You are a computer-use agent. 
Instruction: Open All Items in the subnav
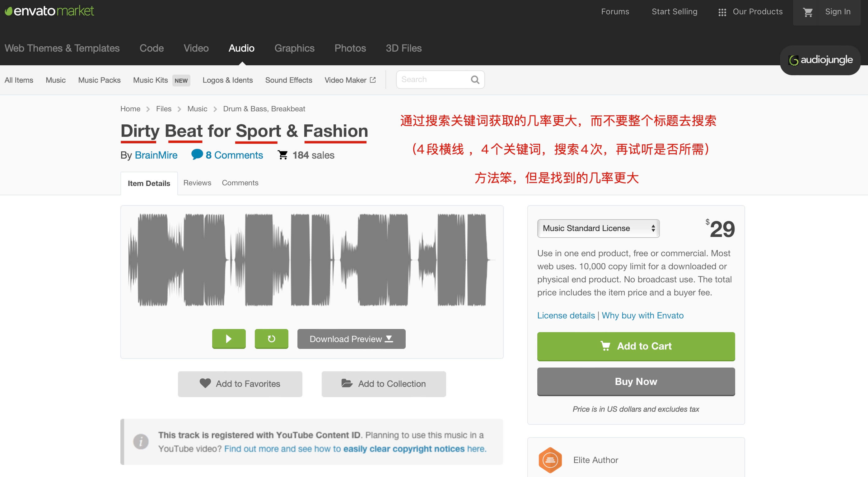19,80
